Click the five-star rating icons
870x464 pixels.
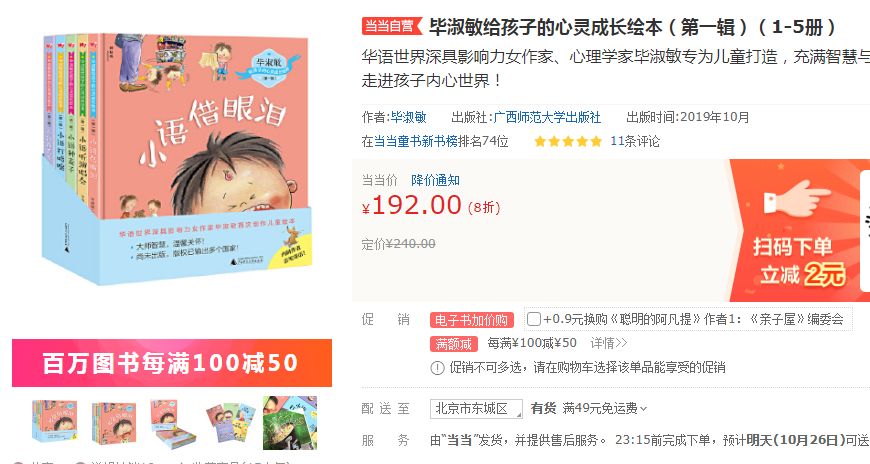tap(568, 142)
